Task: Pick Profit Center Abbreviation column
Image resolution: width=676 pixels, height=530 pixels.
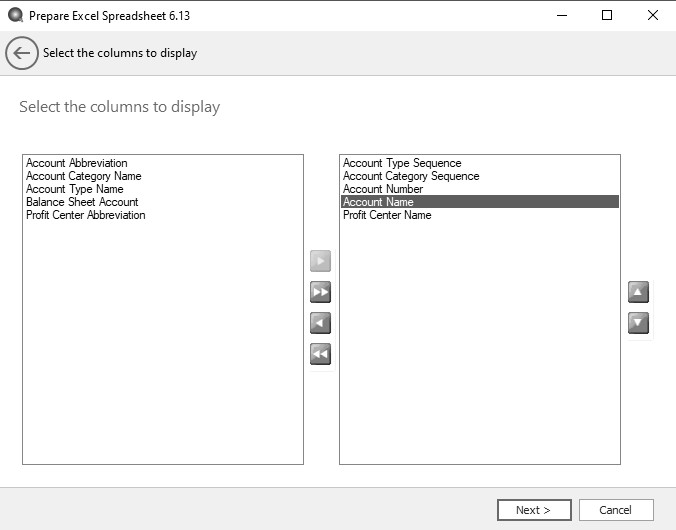Action: [x=86, y=215]
